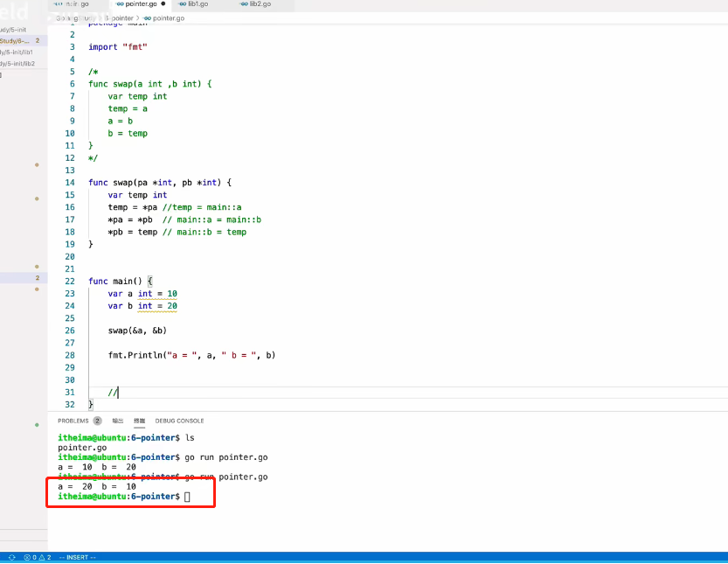The image size is (728, 564).
Task: Open the pointer.go breadcrumb dropdown
Action: 168,17
